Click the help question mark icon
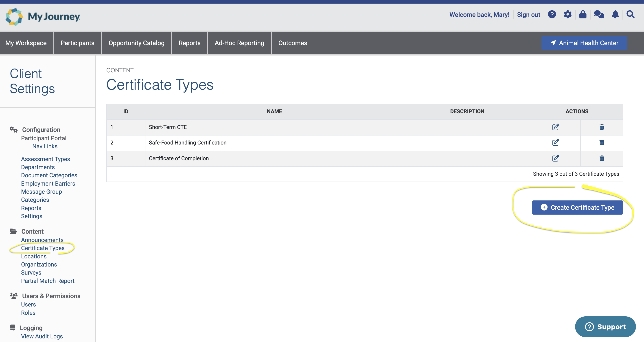The height and width of the screenshot is (342, 644). coord(552,15)
